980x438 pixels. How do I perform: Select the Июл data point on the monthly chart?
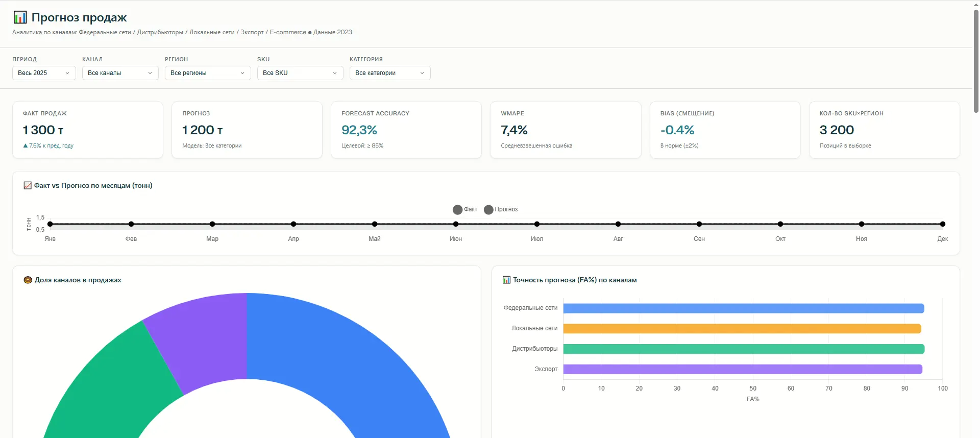pyautogui.click(x=537, y=224)
